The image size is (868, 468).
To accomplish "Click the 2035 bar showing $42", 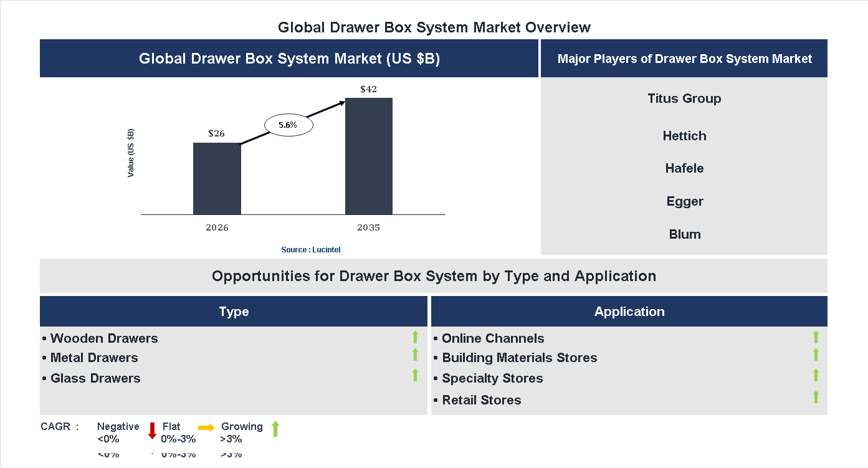I will [x=368, y=156].
